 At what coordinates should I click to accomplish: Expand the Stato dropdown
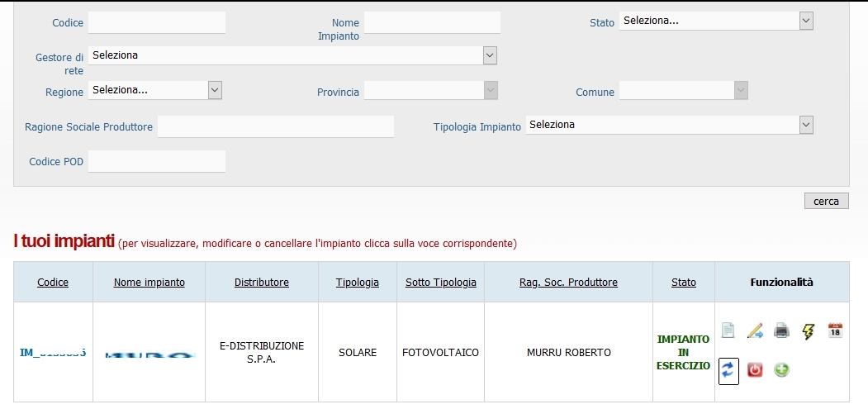[716, 21]
